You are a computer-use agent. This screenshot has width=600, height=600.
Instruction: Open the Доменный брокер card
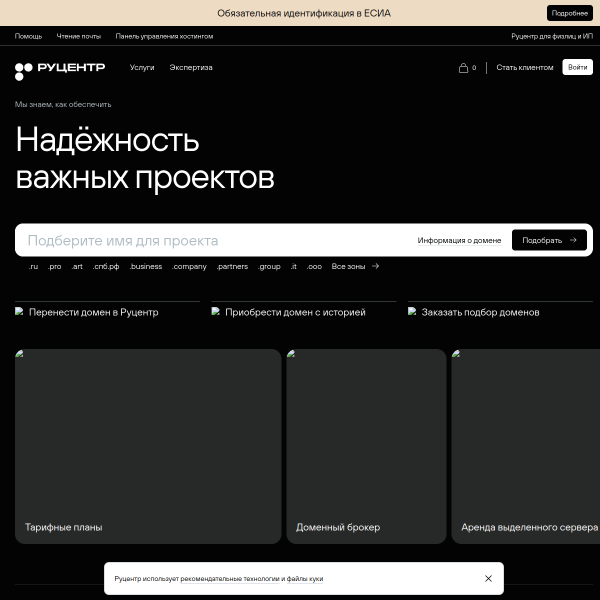366,446
